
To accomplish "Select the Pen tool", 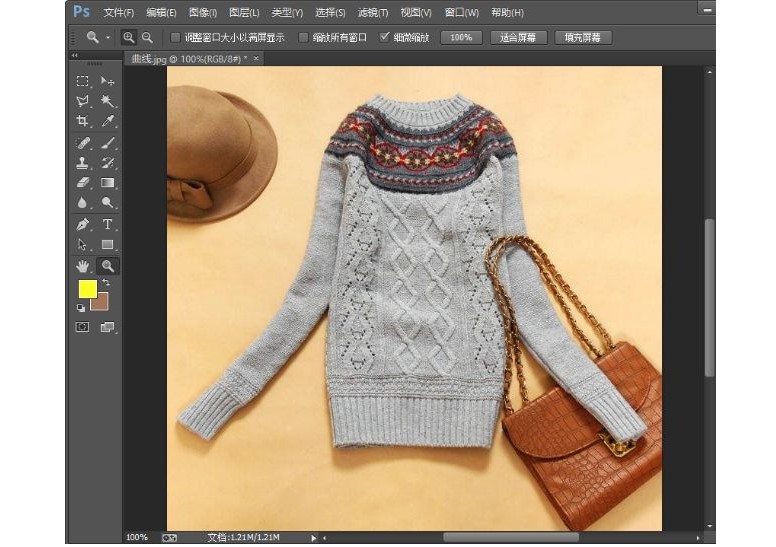I will point(83,224).
